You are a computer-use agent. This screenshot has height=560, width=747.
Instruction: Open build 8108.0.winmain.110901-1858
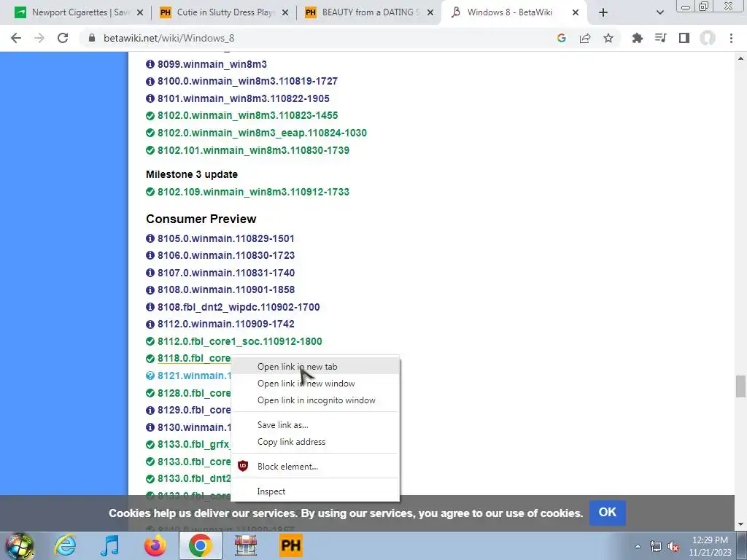tap(226, 290)
